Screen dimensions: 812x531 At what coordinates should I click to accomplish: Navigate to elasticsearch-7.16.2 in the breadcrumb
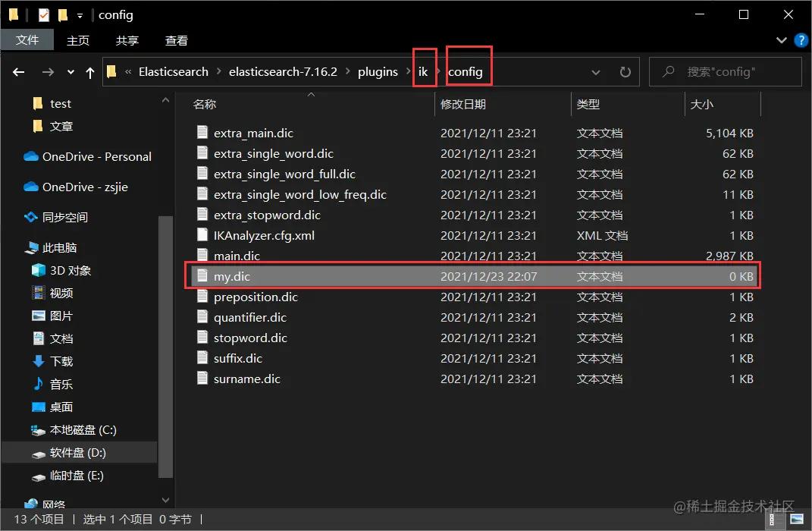tap(283, 71)
